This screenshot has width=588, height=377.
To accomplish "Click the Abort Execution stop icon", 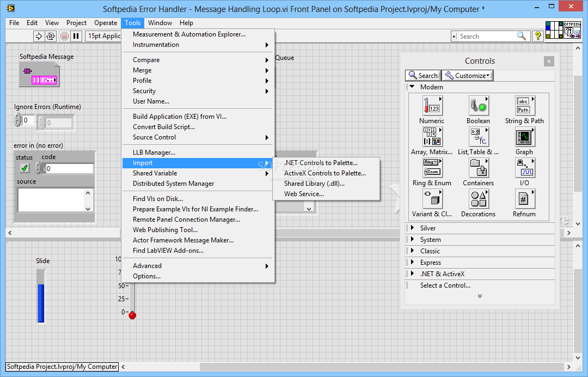I will click(64, 36).
